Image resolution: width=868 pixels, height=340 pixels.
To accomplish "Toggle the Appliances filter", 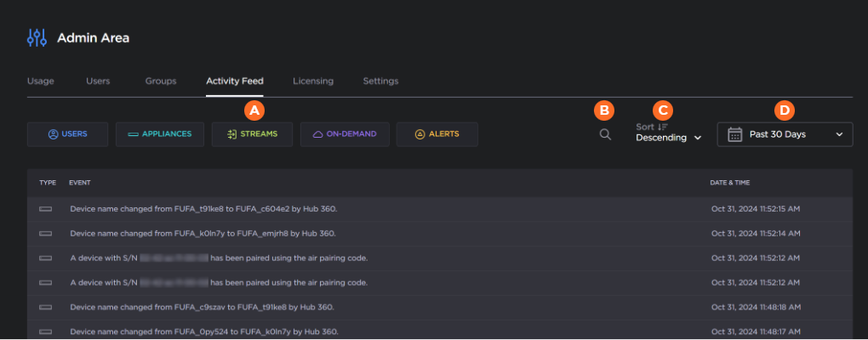I will coord(160,134).
